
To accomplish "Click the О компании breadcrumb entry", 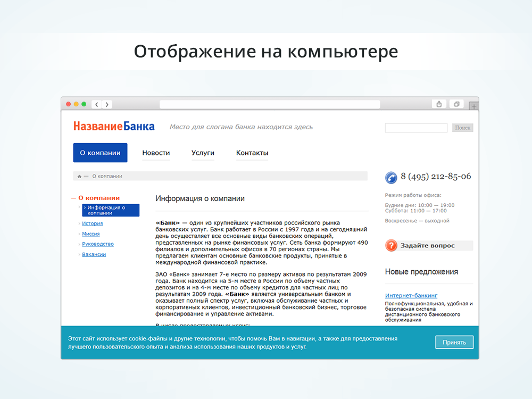I will point(107,176).
